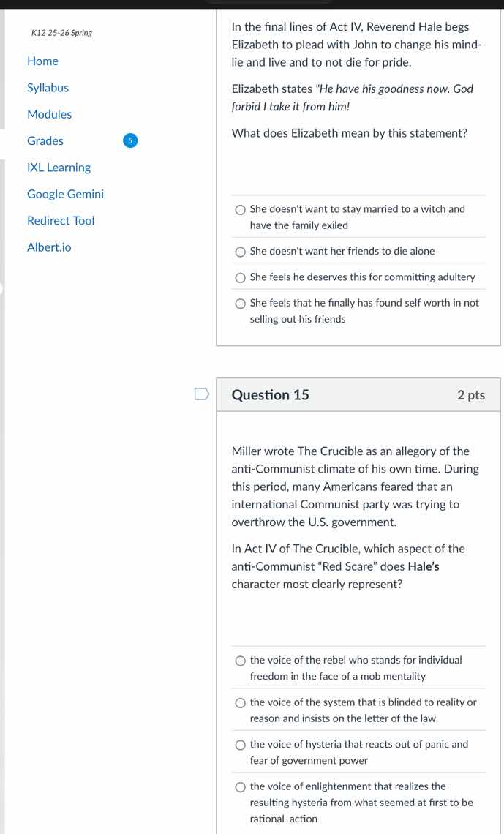Viewport: 504px width, 834px height.
Task: Choose 'deserves this for committing adultery' answer
Action: [x=241, y=278]
